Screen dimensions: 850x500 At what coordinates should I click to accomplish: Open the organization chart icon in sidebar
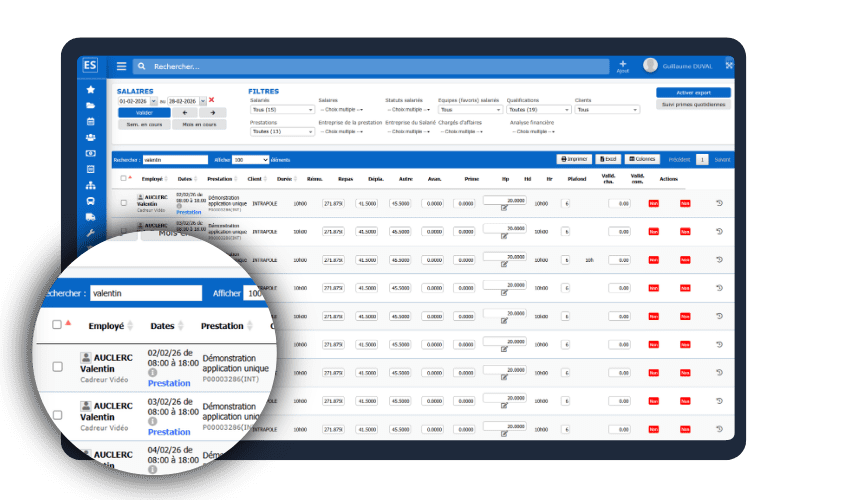pyautogui.click(x=91, y=185)
